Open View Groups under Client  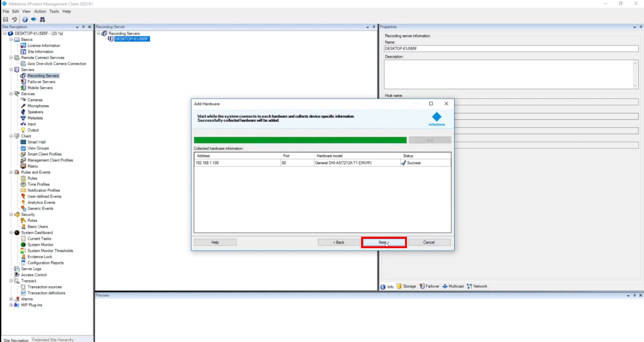click(38, 148)
